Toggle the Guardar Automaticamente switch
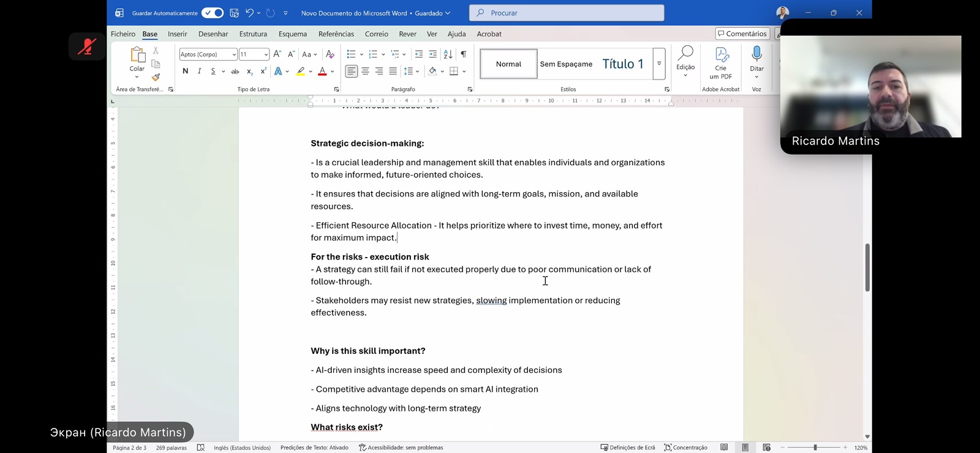This screenshot has width=980, height=453. pyautogui.click(x=213, y=13)
